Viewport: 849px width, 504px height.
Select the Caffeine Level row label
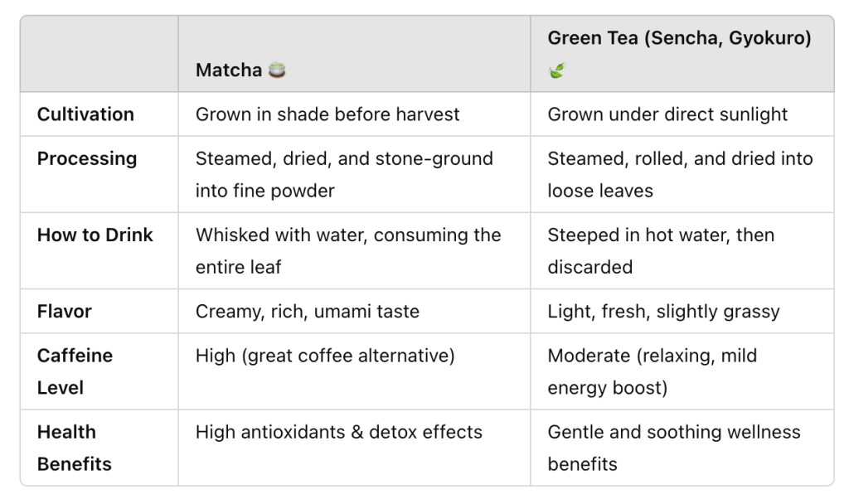tap(75, 371)
